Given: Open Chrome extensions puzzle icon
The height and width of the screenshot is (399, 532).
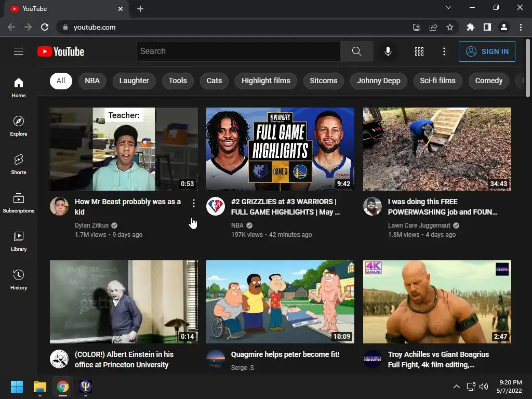Looking at the screenshot, I should point(470,27).
